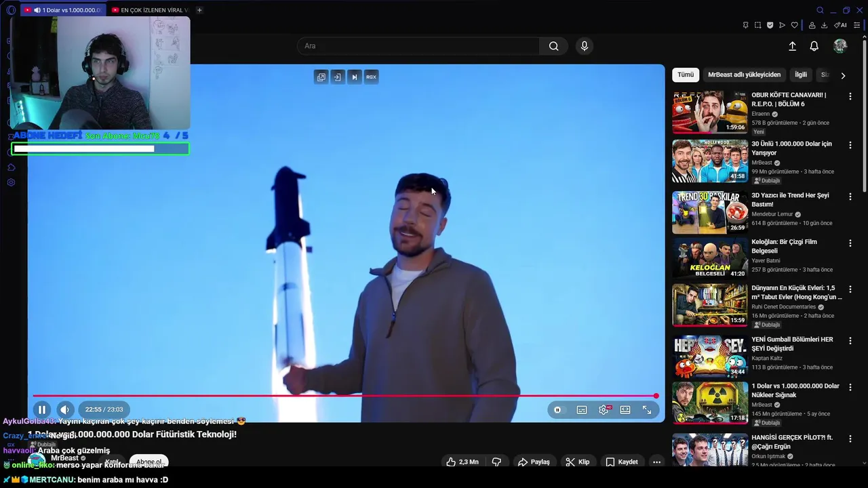
Task: Open the Mendebur Lemur channel link
Action: click(x=772, y=214)
